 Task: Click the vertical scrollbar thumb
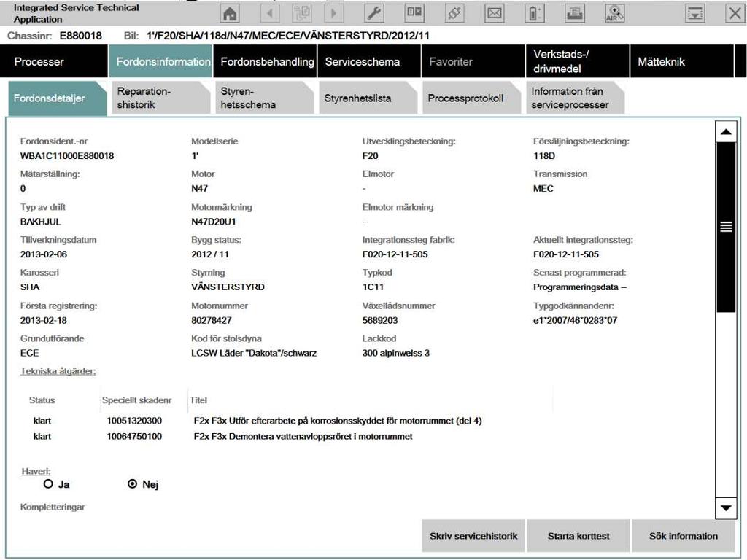tap(726, 227)
